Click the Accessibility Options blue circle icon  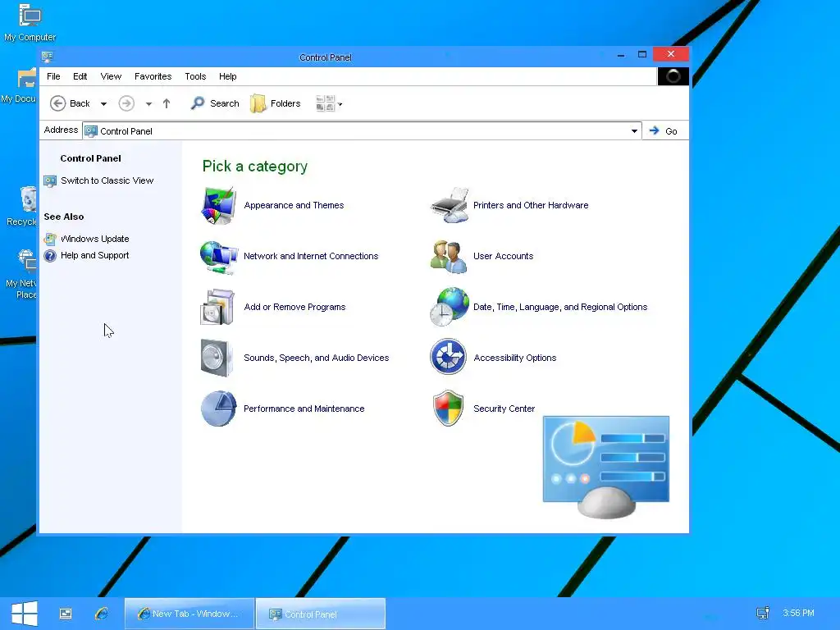pos(448,357)
